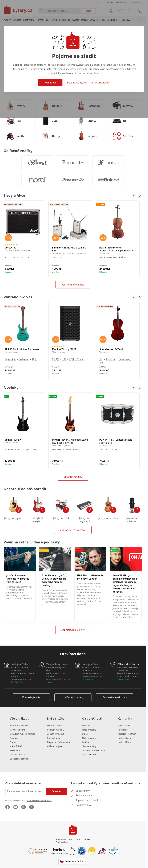Click the wishlist heart icon
The image size is (148, 868).
[x=120, y=11]
